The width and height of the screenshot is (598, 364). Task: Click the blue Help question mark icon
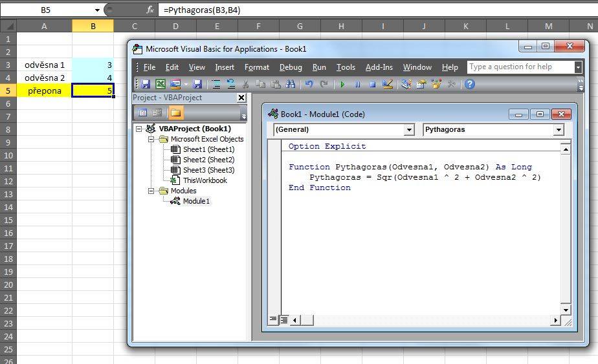(x=470, y=84)
